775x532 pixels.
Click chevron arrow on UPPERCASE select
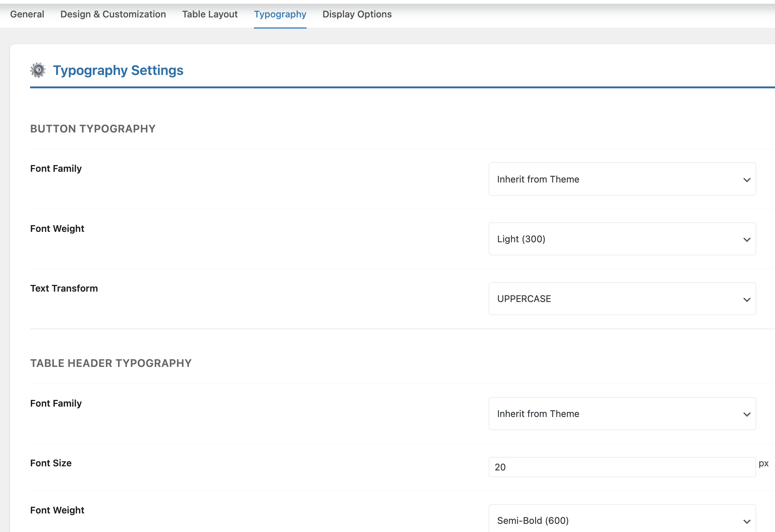coord(747,299)
